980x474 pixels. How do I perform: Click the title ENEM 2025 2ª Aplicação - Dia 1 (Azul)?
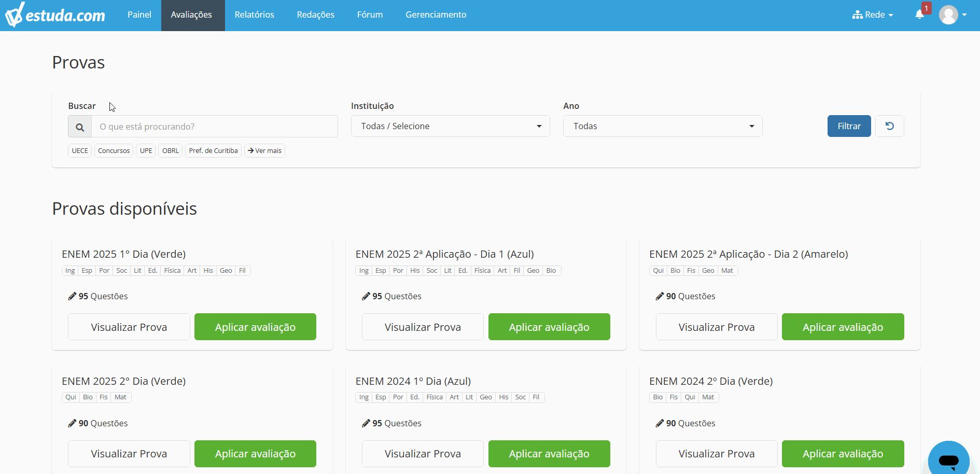point(445,254)
